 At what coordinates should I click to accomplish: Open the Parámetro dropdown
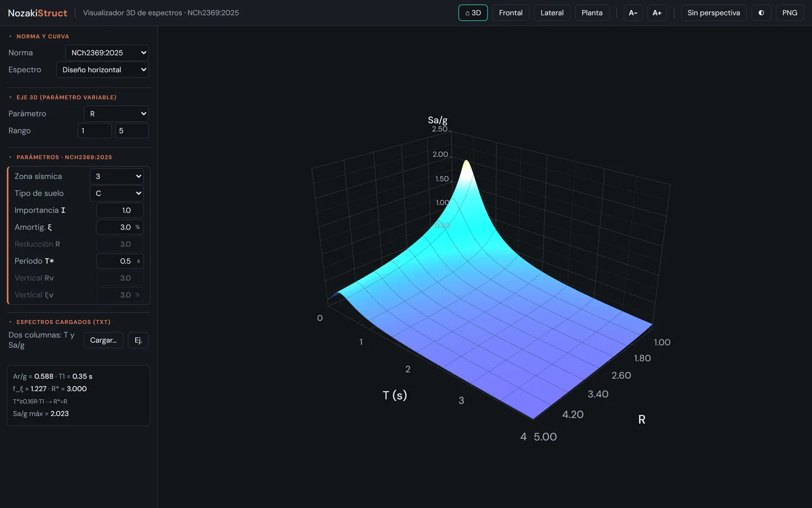coord(116,113)
